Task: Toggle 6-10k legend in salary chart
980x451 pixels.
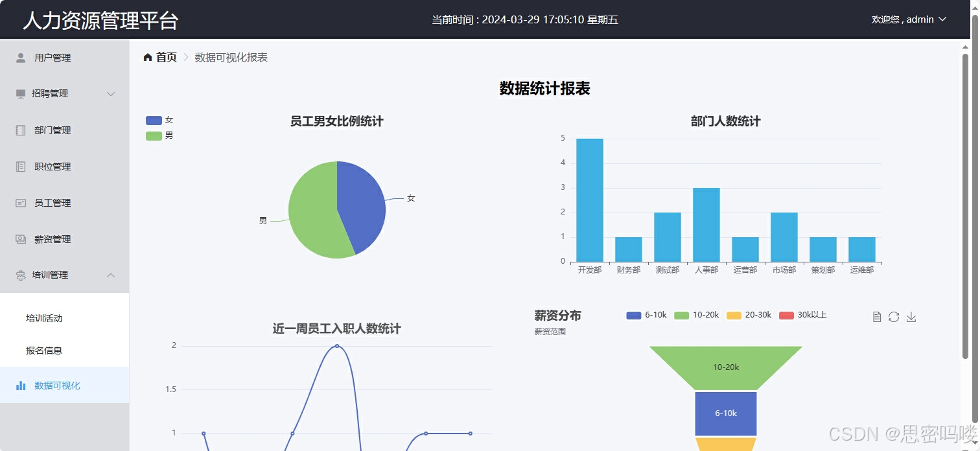Action: 646,315
